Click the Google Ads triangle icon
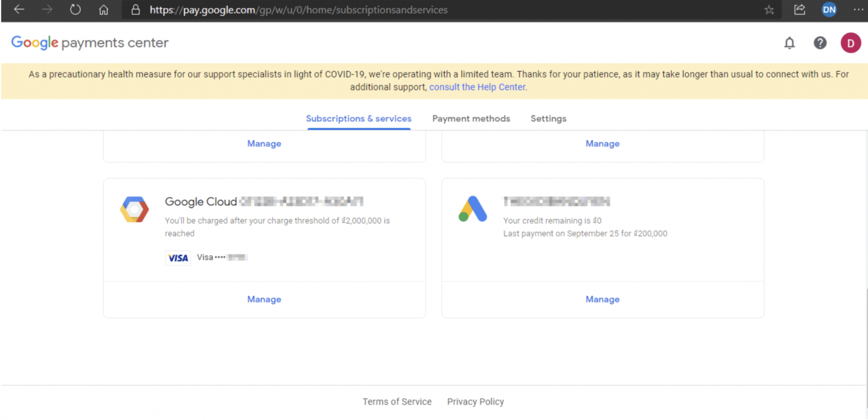 tap(472, 209)
